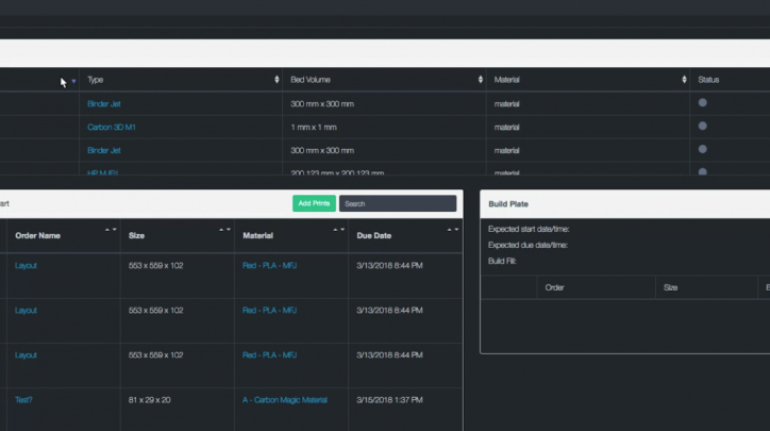Click Expected due date/time label

pyautogui.click(x=528, y=245)
